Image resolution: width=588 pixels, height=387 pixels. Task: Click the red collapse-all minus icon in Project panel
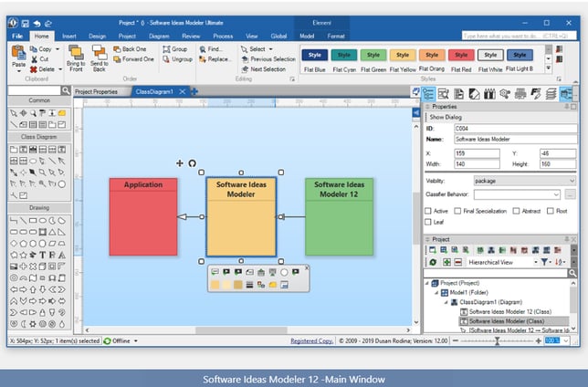click(457, 262)
